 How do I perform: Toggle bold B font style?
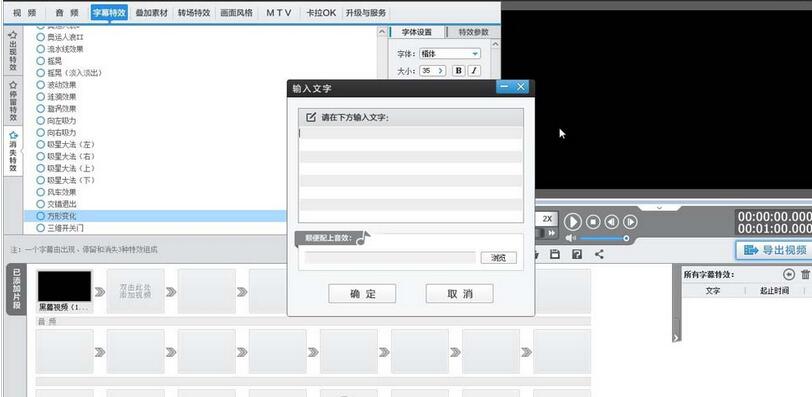[458, 70]
